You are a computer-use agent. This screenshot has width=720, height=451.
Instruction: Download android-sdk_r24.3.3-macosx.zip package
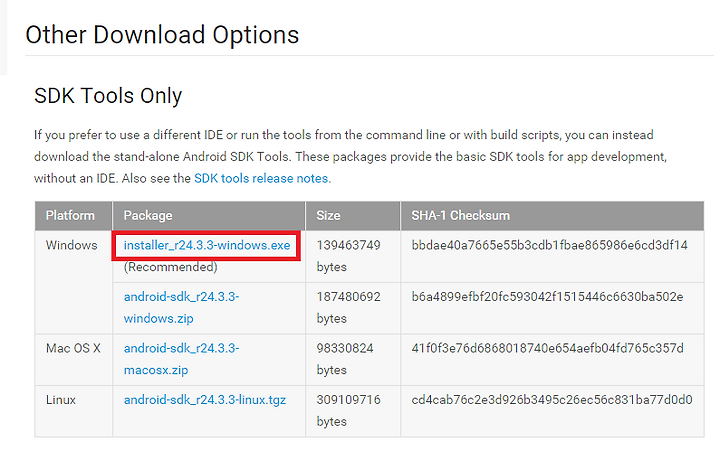click(181, 359)
